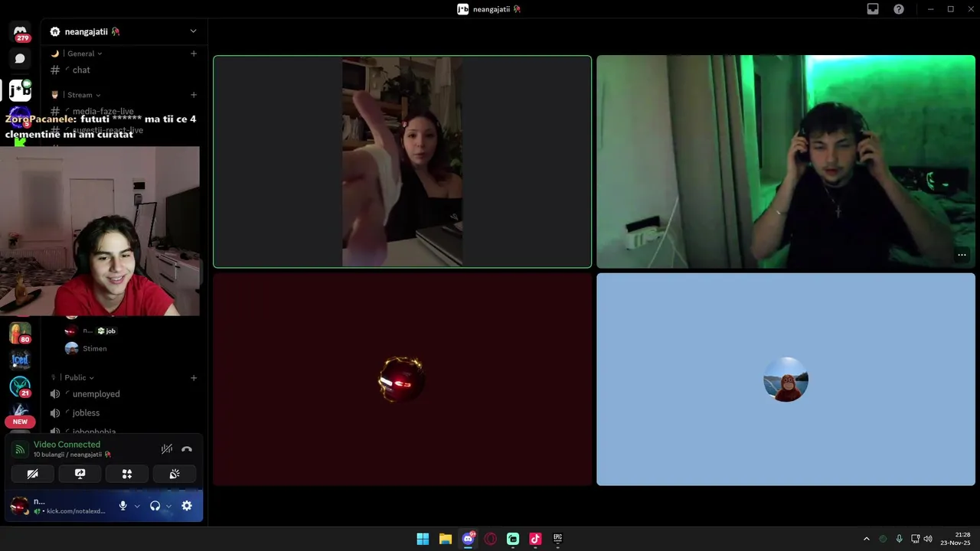Open the Help question mark icon
980x551 pixels.
(899, 9)
